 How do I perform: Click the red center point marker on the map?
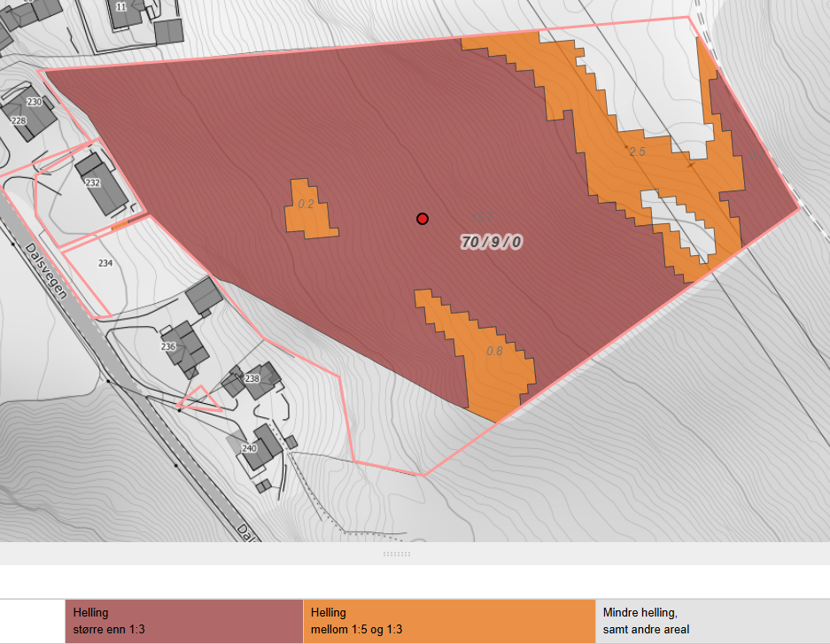[x=422, y=219]
